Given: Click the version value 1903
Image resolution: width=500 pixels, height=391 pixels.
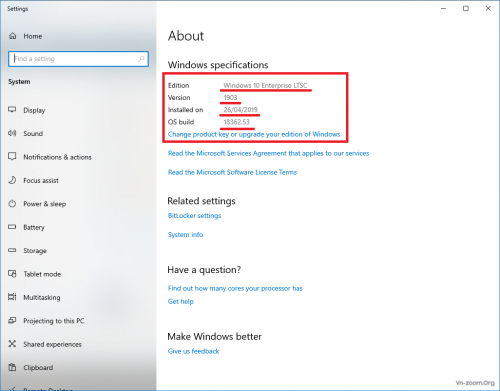Looking at the screenshot, I should pos(230,98).
